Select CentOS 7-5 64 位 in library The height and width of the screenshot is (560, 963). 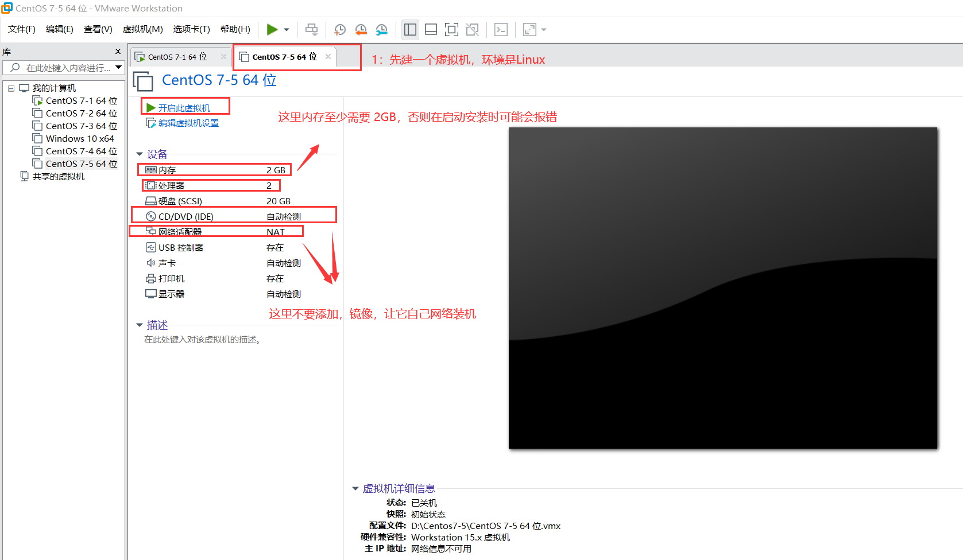pos(81,164)
